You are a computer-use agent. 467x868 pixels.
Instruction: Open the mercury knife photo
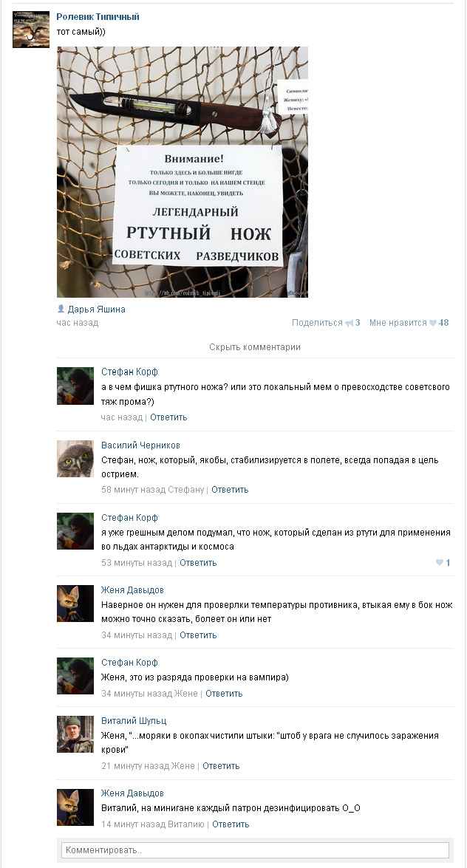pos(183,172)
